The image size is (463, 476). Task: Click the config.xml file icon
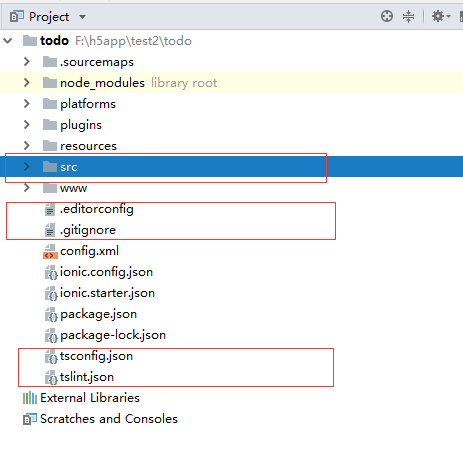click(x=50, y=251)
